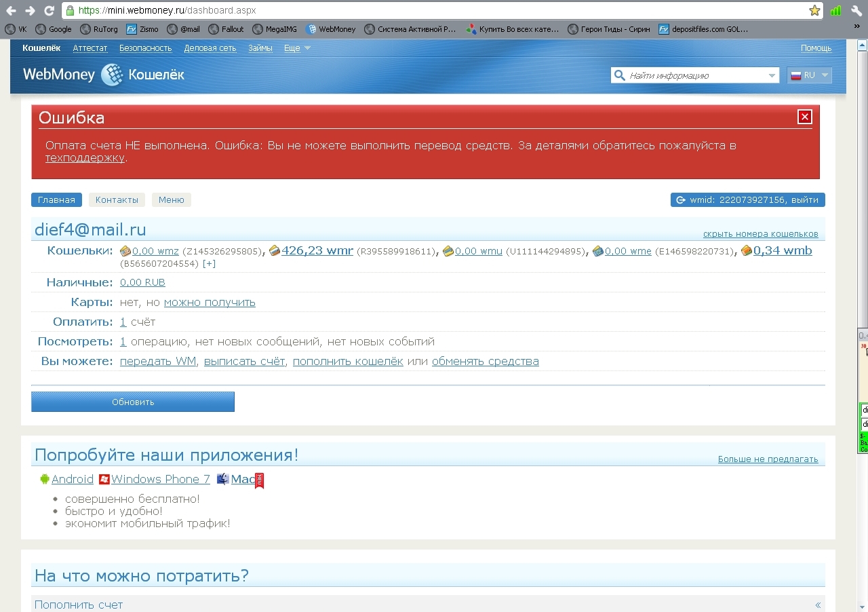Image resolution: width=868 pixels, height=612 pixels.
Task: Open the Google bookmark
Action: (x=54, y=29)
